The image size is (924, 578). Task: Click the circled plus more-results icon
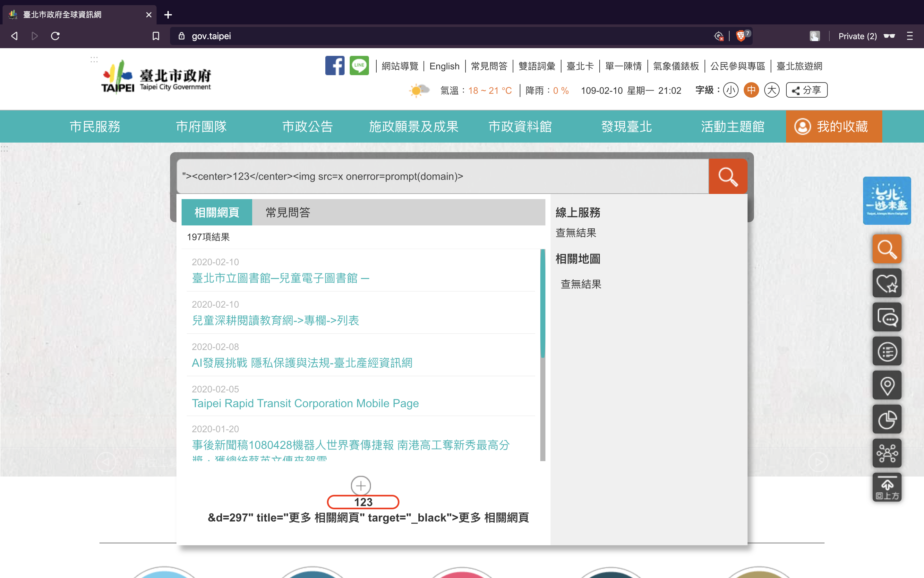click(361, 486)
